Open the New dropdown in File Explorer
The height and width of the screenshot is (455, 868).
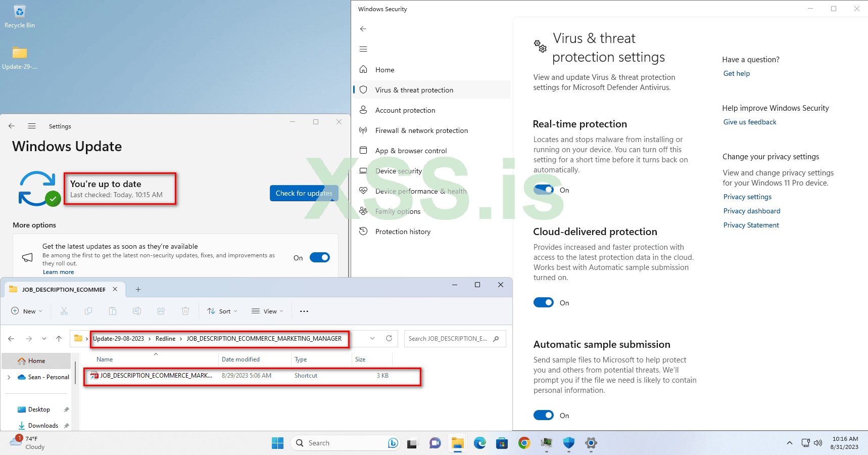27,311
